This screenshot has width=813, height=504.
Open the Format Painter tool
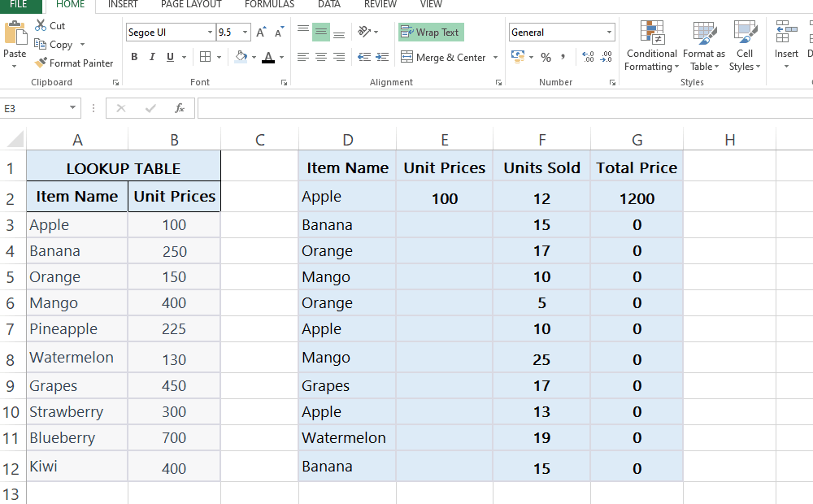click(x=74, y=63)
